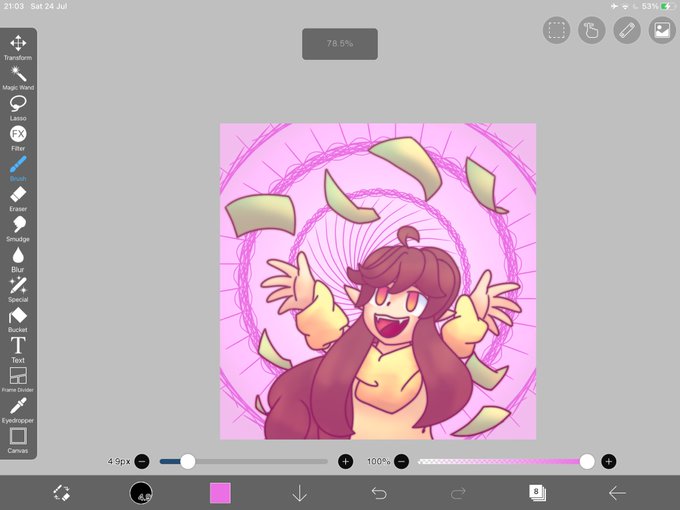The width and height of the screenshot is (680, 510).
Task: Select the Eyedropper tool
Action: [x=18, y=410]
